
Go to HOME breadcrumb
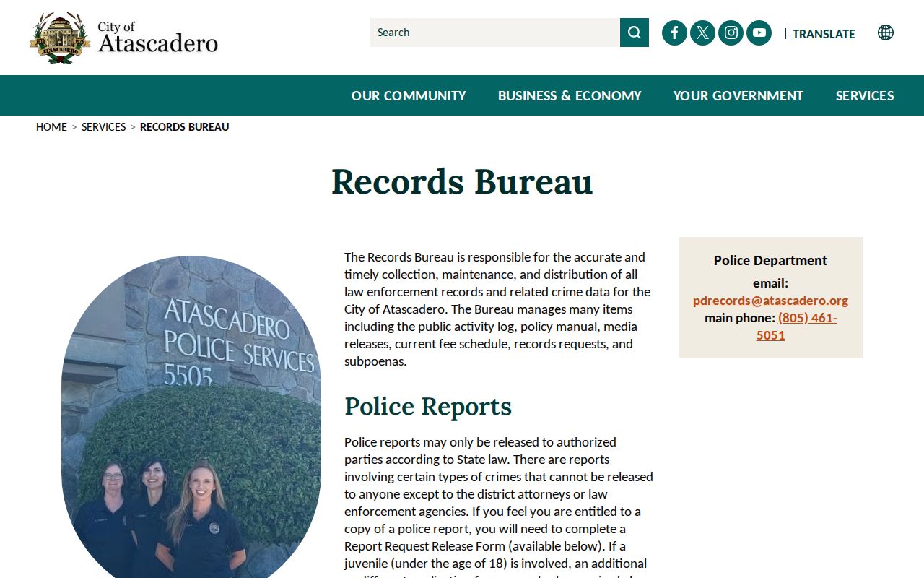[x=51, y=127]
